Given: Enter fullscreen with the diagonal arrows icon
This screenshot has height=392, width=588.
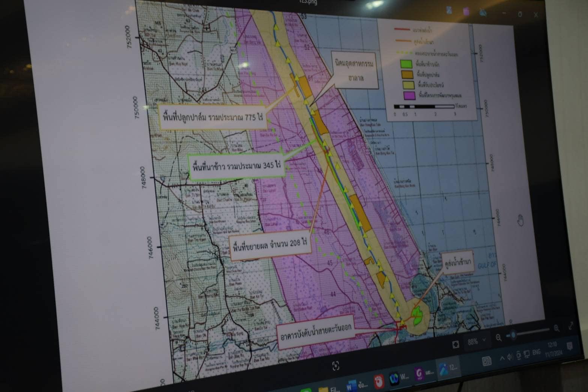Looking at the screenshot, I should 571,326.
